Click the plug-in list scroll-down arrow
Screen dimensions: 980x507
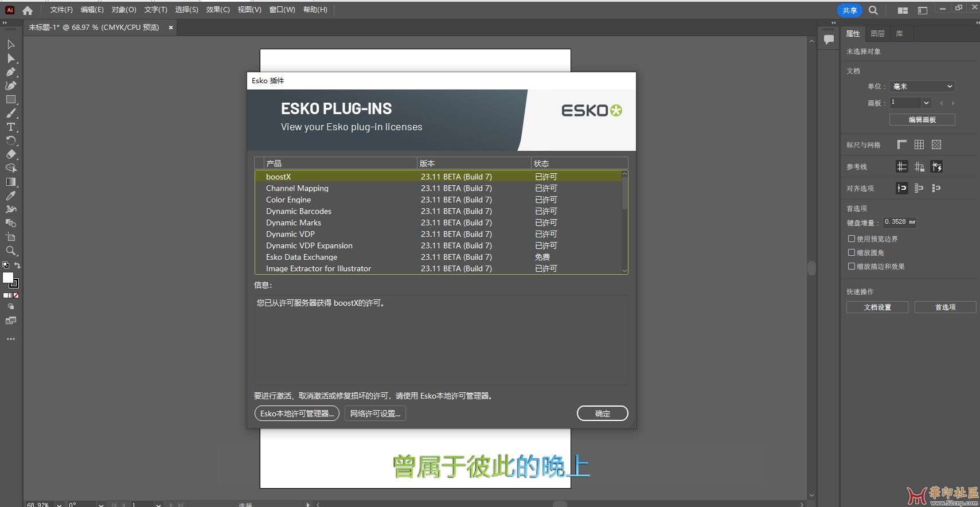click(x=624, y=270)
